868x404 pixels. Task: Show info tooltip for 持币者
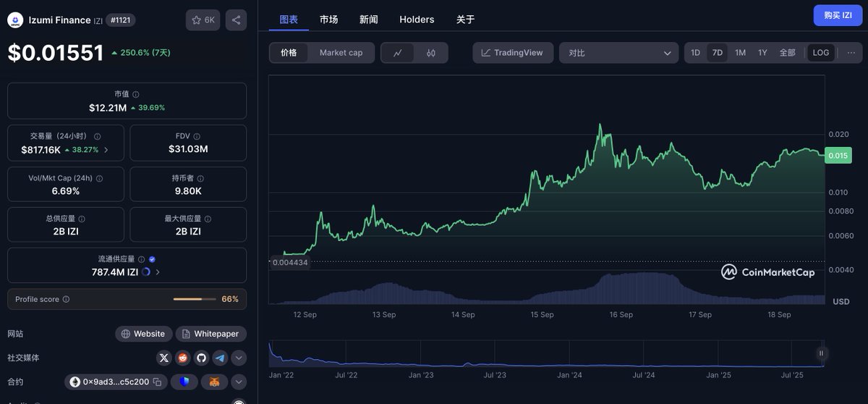(199, 178)
